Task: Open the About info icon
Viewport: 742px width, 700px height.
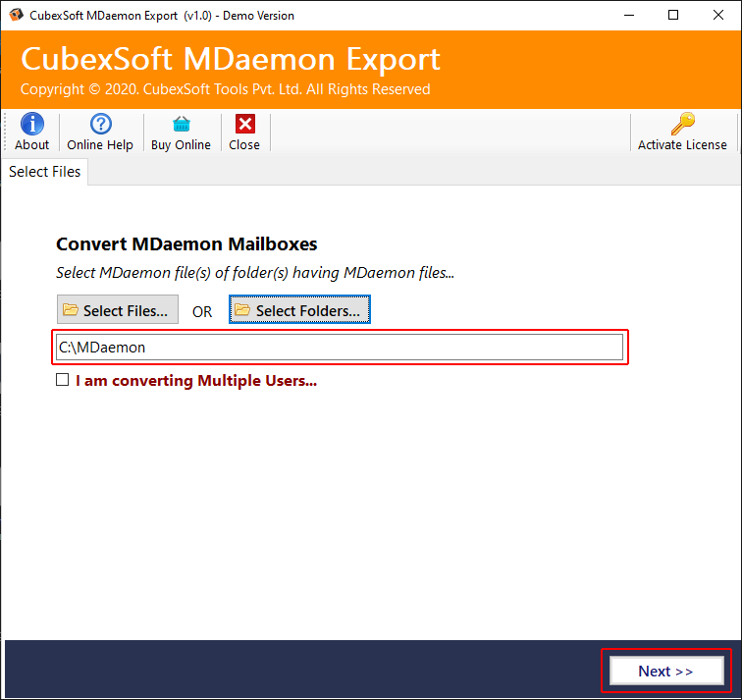Action: click(x=31, y=124)
